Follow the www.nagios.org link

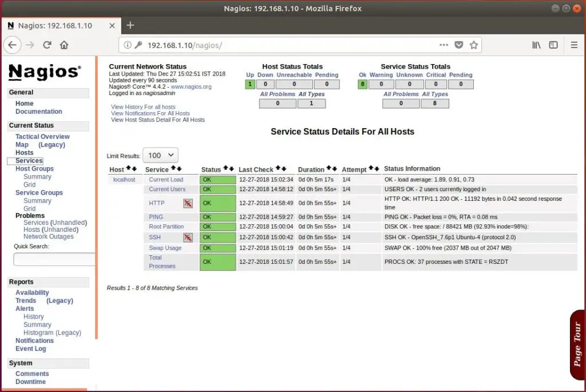pos(191,86)
